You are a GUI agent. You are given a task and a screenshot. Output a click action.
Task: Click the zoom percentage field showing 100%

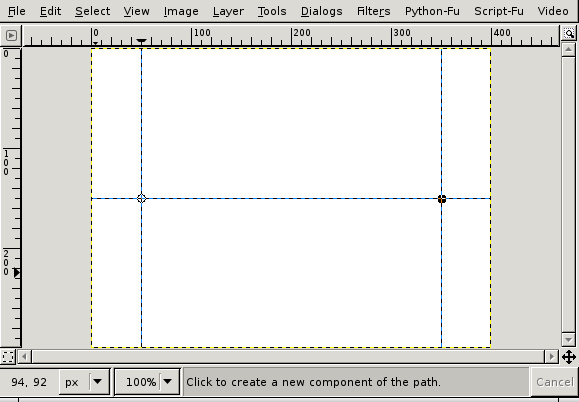point(138,382)
